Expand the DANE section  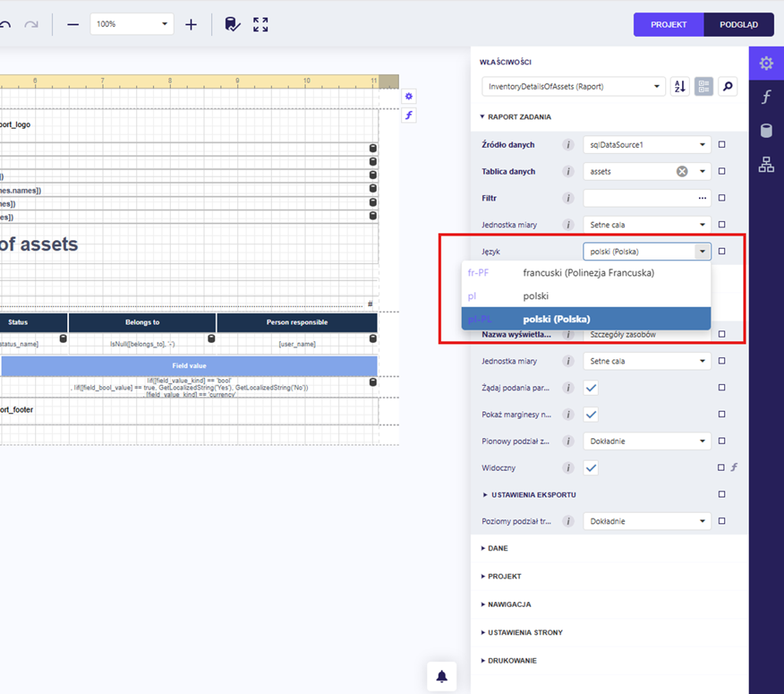pos(497,549)
